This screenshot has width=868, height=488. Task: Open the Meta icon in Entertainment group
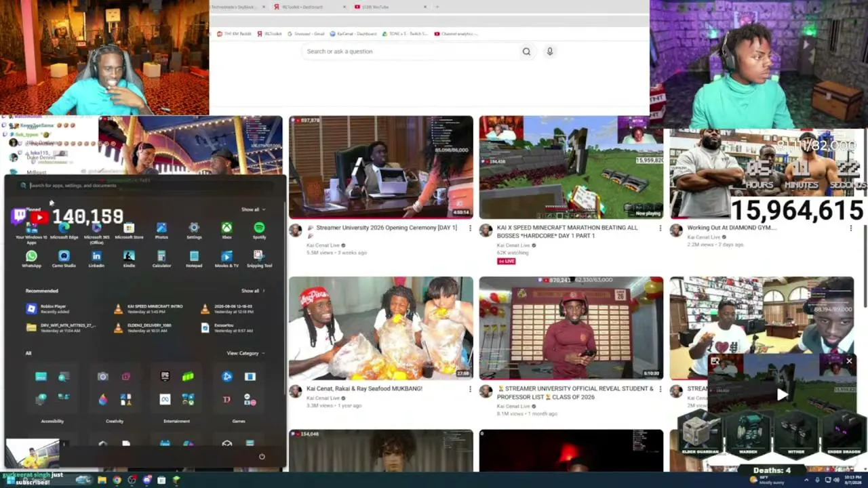[x=165, y=399]
